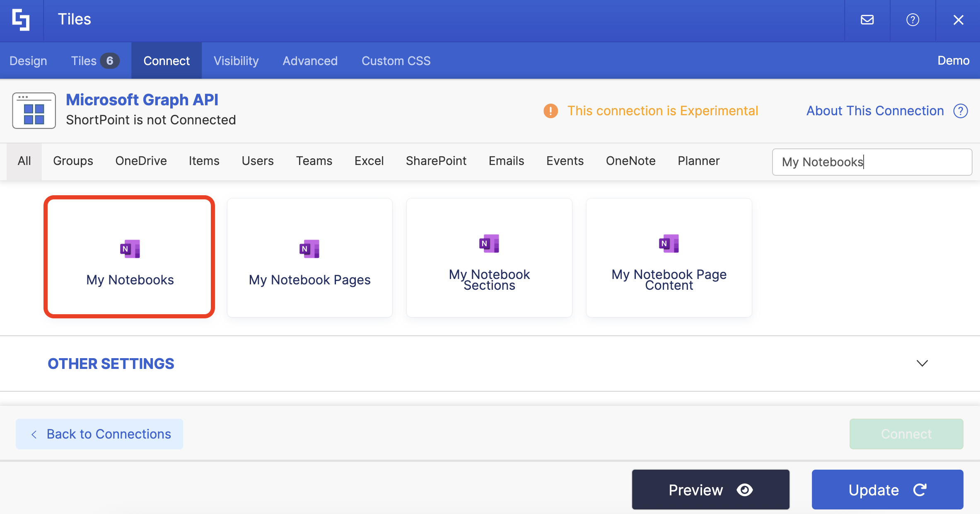Open the mail envelope icon in header

pyautogui.click(x=867, y=20)
